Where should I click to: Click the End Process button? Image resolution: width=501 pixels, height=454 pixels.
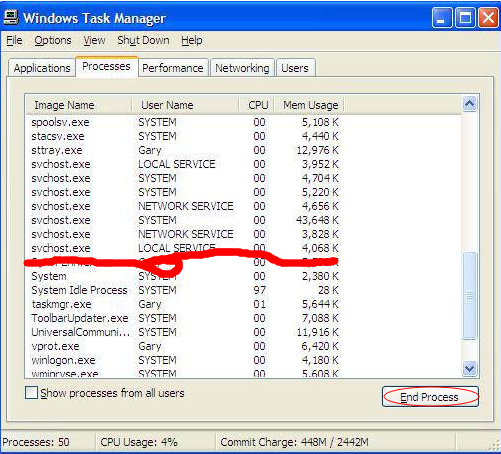click(430, 397)
